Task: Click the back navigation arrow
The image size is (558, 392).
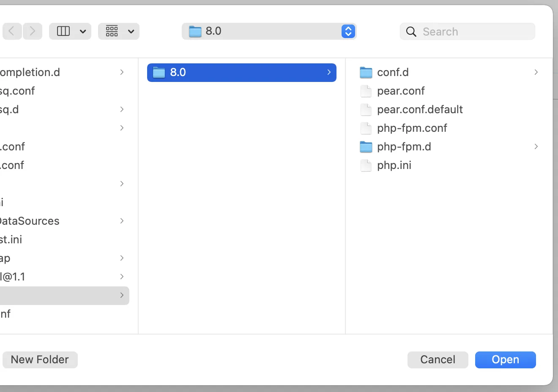Action: click(12, 31)
